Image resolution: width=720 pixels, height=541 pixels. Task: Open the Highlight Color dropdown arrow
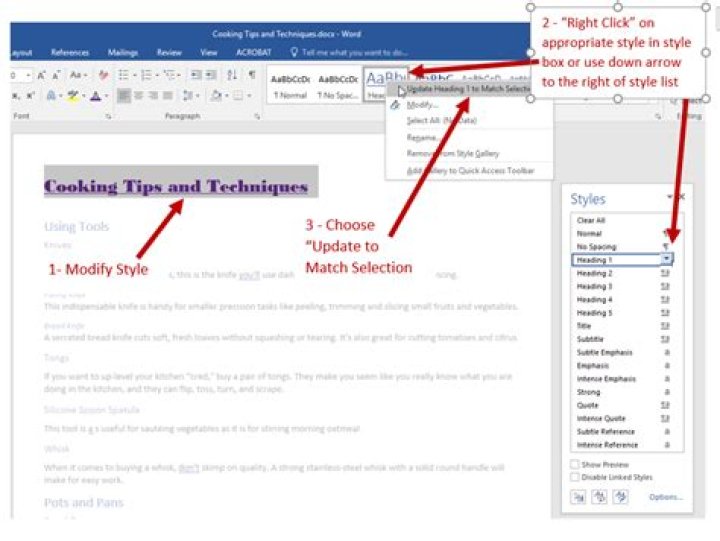point(84,96)
